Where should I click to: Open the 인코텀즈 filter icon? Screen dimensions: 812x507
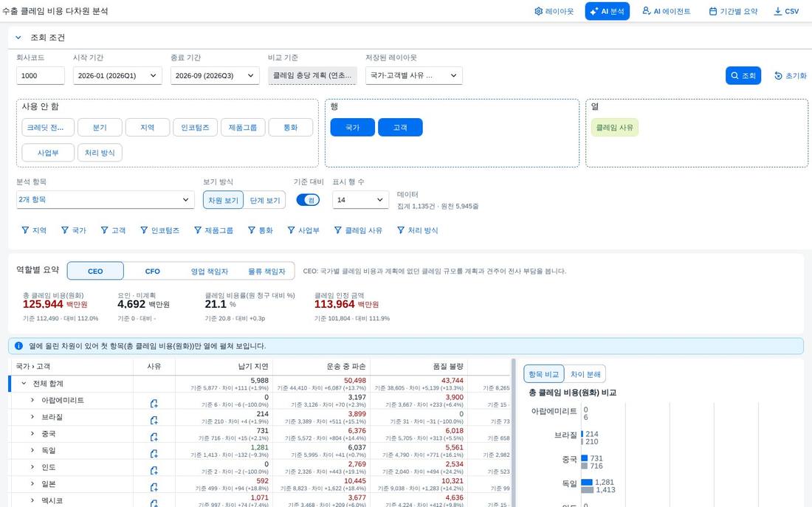tap(144, 230)
